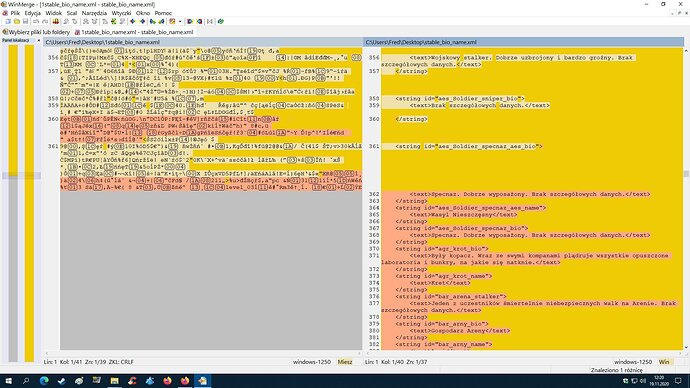Click the blue Next Difference arrow icon
Screen dimensions: 690x388
point(132,21)
